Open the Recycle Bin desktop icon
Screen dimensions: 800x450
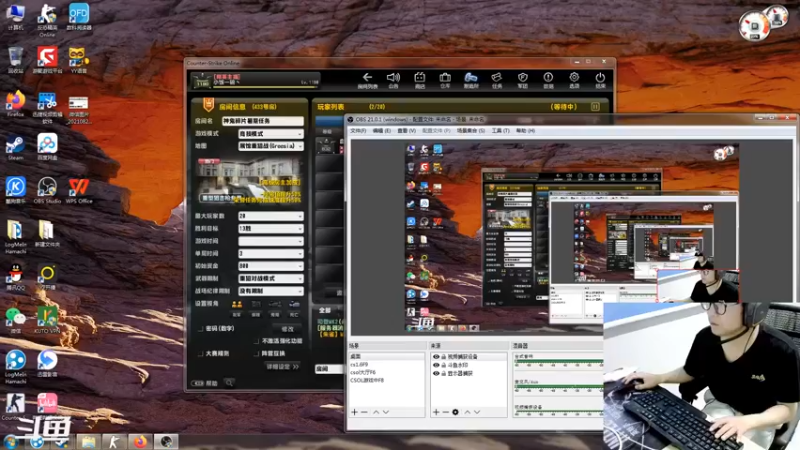coord(15,60)
